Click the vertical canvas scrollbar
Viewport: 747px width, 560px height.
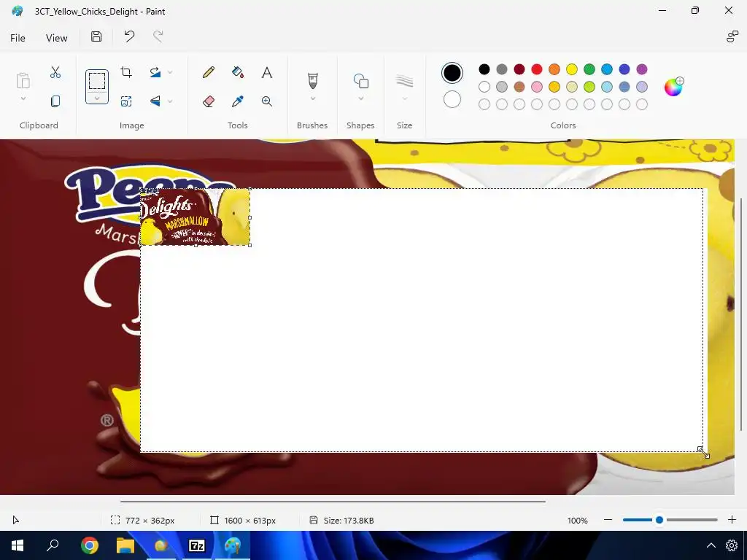coord(740,314)
